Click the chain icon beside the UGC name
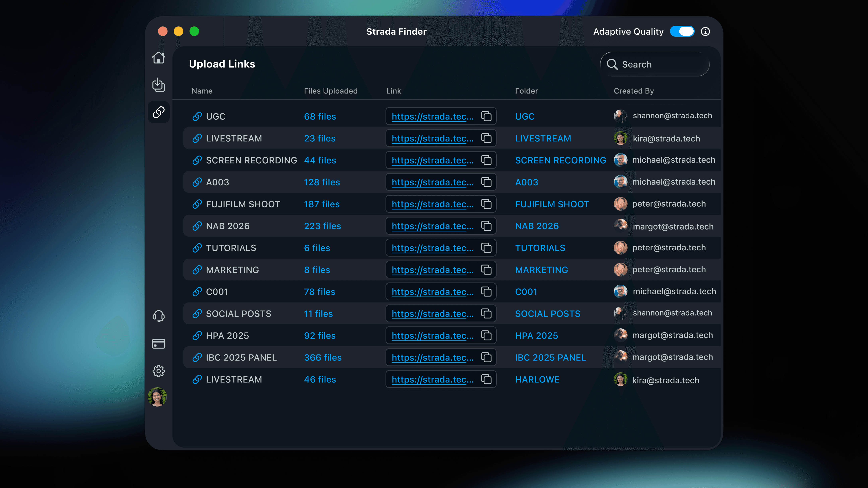The width and height of the screenshot is (868, 488). click(x=197, y=117)
